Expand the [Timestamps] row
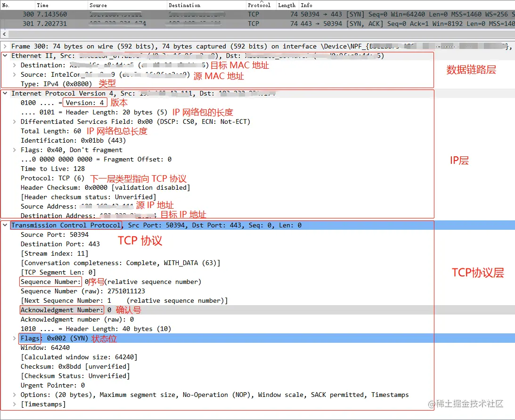The image size is (515, 420). tap(14, 404)
